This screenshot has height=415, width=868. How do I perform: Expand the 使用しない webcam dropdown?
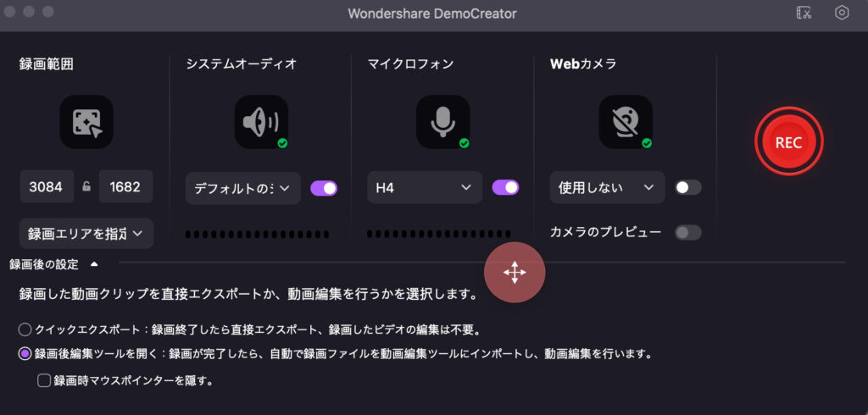606,187
